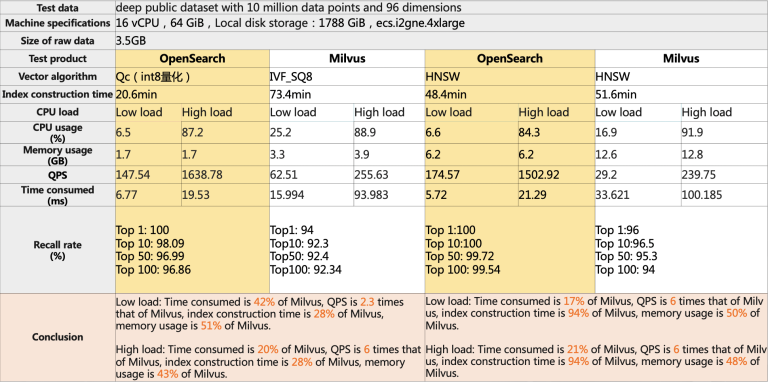The width and height of the screenshot is (768, 382).
Task: Select CPU usage value '25.2'
Action: click(282, 133)
